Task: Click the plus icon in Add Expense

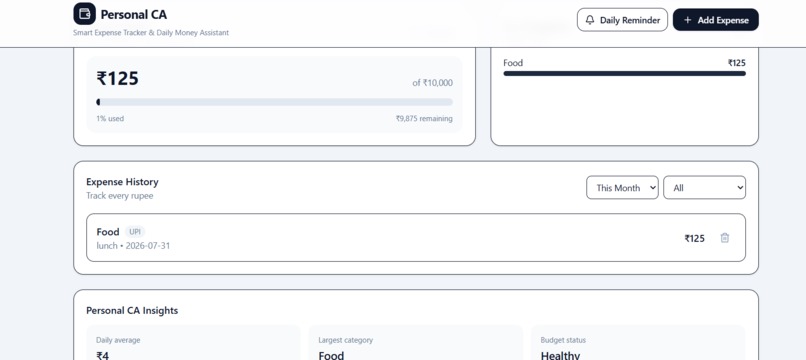Action: pyautogui.click(x=688, y=20)
